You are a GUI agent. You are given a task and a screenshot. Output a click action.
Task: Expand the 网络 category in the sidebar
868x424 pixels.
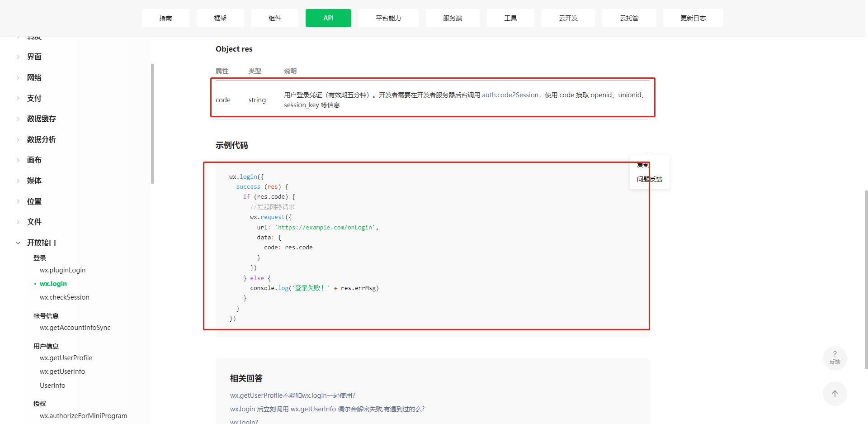click(x=34, y=77)
